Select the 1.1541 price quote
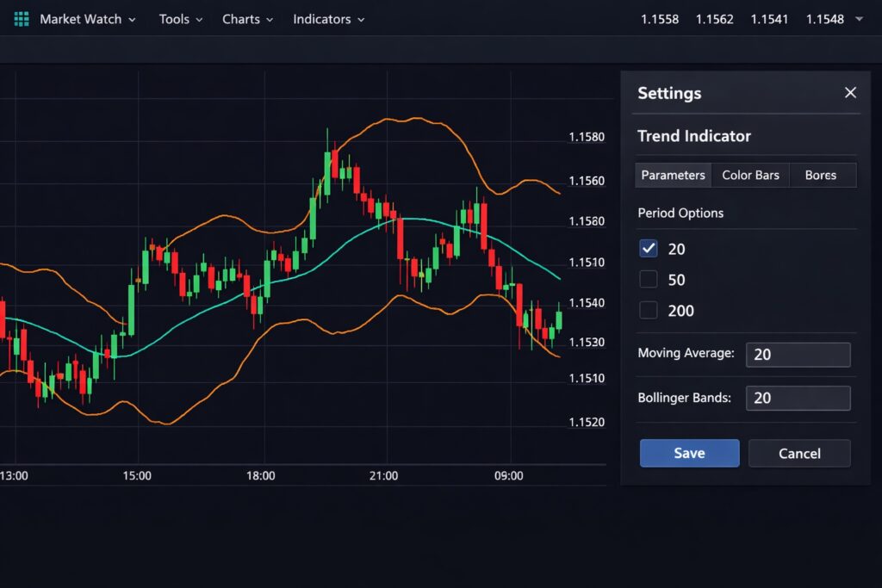This screenshot has height=588, width=882. pos(769,18)
